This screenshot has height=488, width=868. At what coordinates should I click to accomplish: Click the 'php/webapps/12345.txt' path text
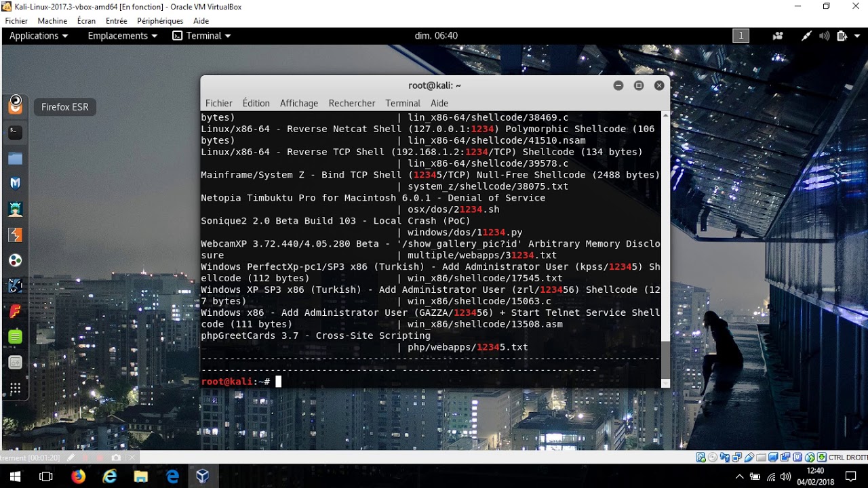pos(468,347)
